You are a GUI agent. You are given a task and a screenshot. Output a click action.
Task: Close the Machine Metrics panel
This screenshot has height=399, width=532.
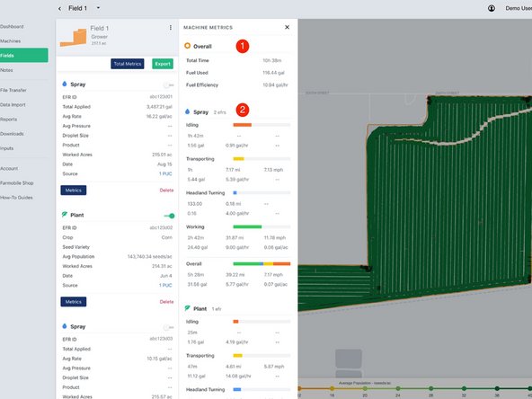(287, 27)
